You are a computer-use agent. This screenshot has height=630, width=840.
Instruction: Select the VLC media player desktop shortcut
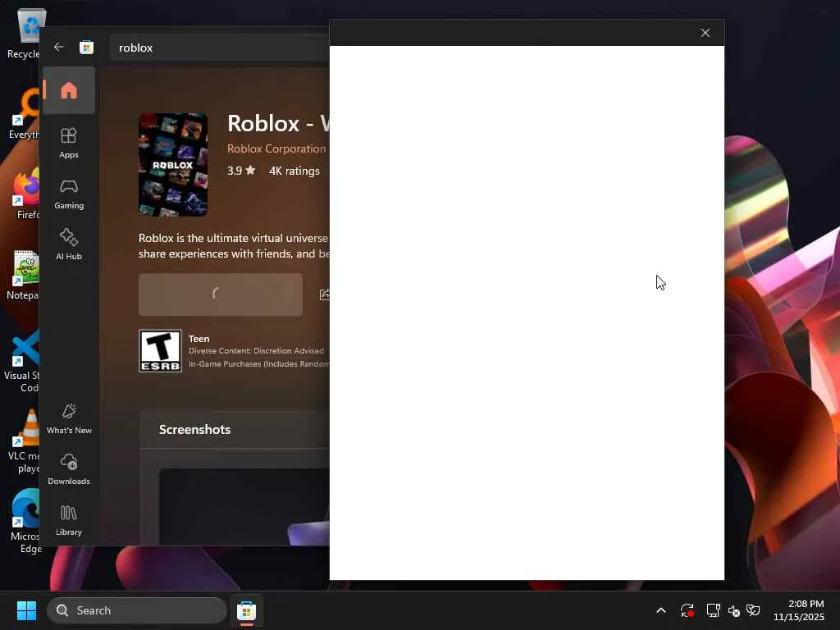[24, 442]
